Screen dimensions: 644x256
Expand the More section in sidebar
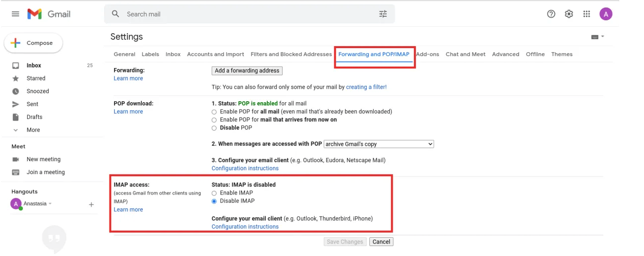pyautogui.click(x=33, y=130)
